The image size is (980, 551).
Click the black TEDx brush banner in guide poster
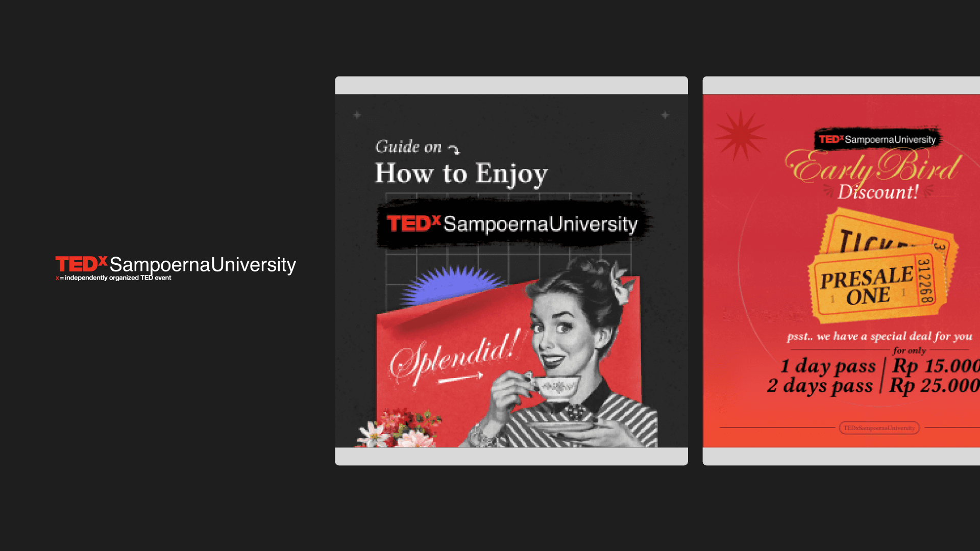coord(512,224)
